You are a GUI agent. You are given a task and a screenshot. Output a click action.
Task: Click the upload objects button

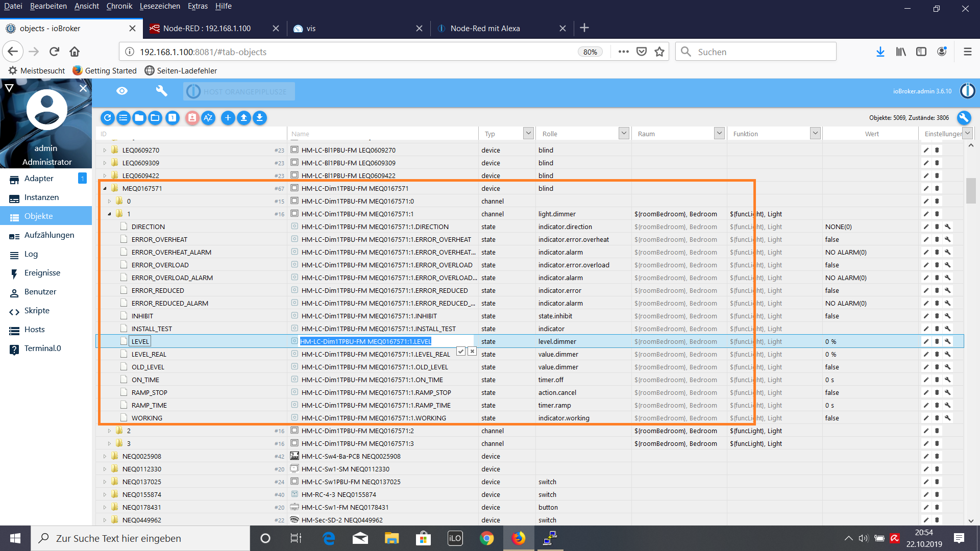click(x=244, y=118)
